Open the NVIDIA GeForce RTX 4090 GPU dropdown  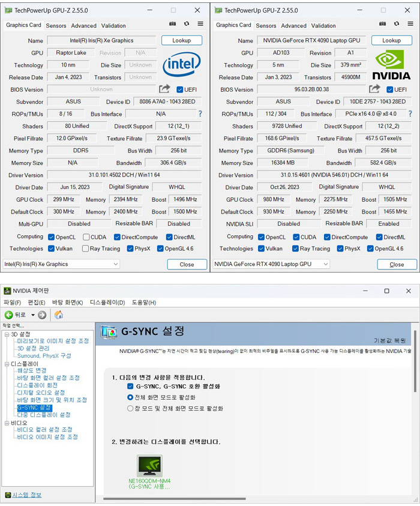[x=271, y=264]
